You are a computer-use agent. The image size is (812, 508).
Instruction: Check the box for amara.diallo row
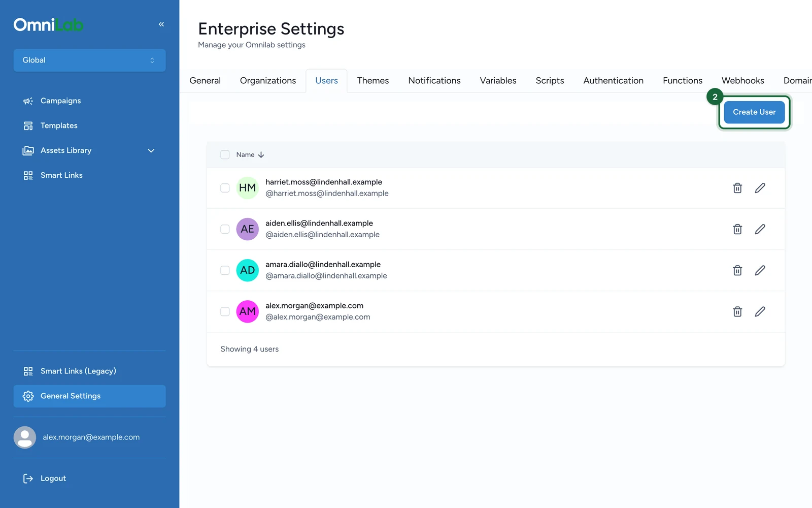[225, 270]
